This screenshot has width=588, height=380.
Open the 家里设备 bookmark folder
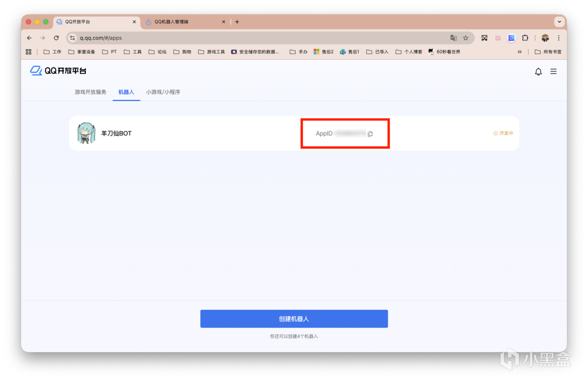pos(82,52)
